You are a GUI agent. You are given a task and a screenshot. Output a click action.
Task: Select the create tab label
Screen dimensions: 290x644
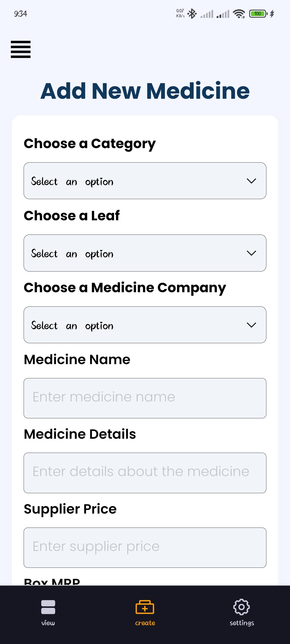[x=145, y=623]
